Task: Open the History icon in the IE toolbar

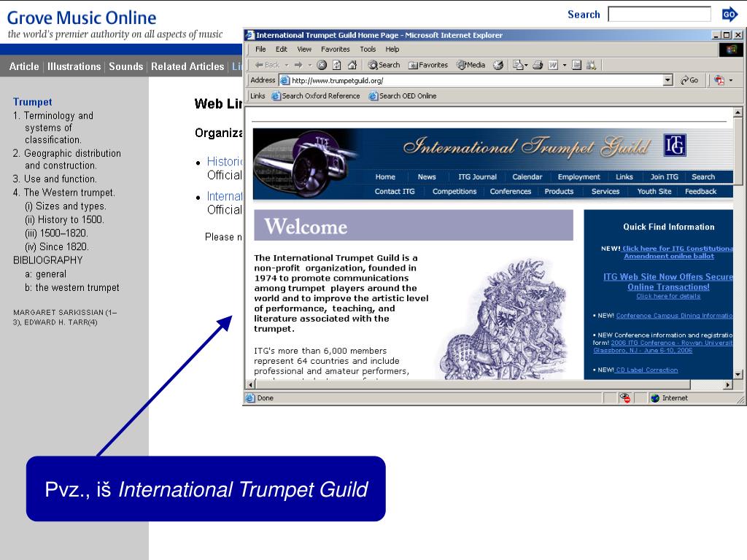Action: click(498, 65)
